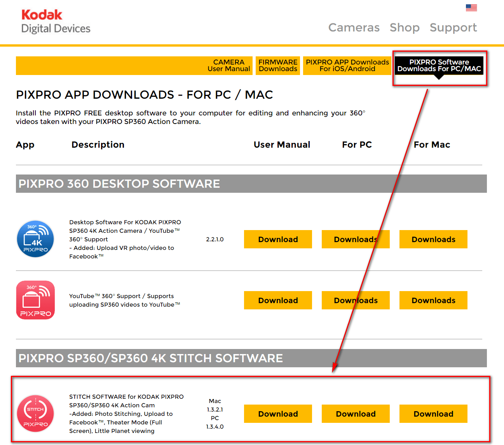Open the Cameras menu
504x445 pixels.
pyautogui.click(x=354, y=28)
